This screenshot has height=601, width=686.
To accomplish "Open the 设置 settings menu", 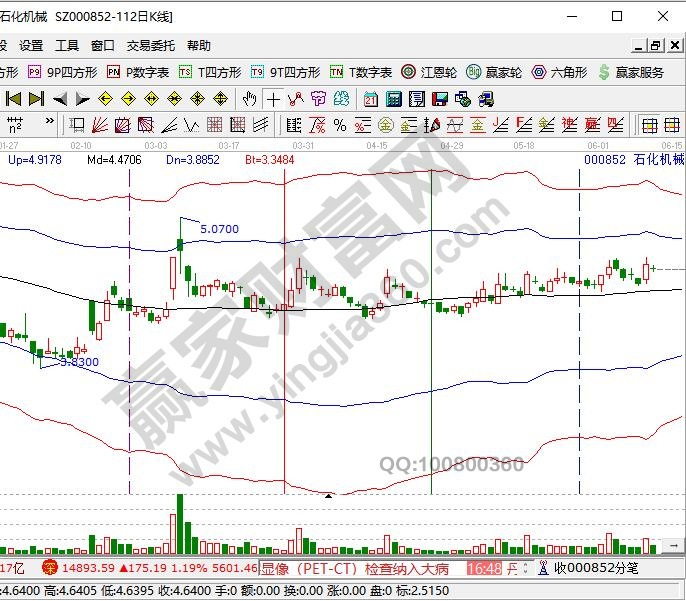I will click(x=31, y=45).
